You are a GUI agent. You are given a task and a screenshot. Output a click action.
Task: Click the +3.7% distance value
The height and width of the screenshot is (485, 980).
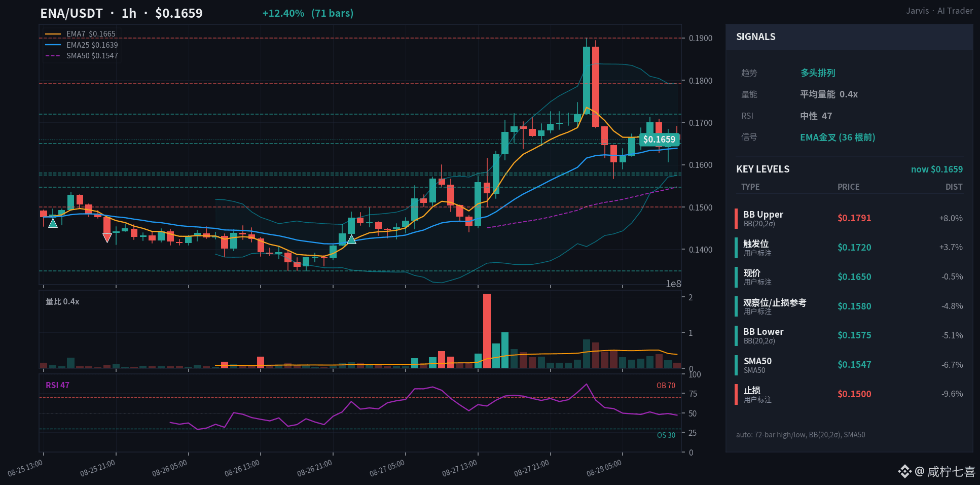point(951,247)
